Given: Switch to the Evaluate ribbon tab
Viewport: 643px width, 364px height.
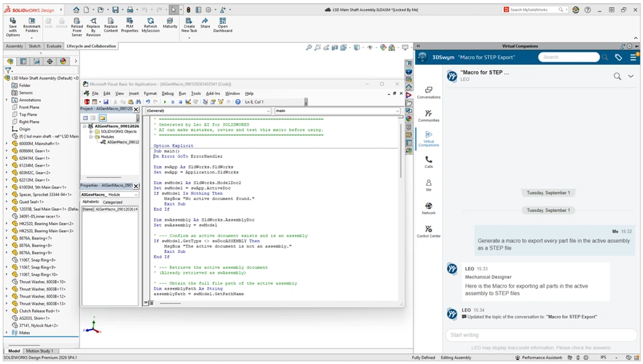Looking at the screenshot, I should [x=54, y=46].
